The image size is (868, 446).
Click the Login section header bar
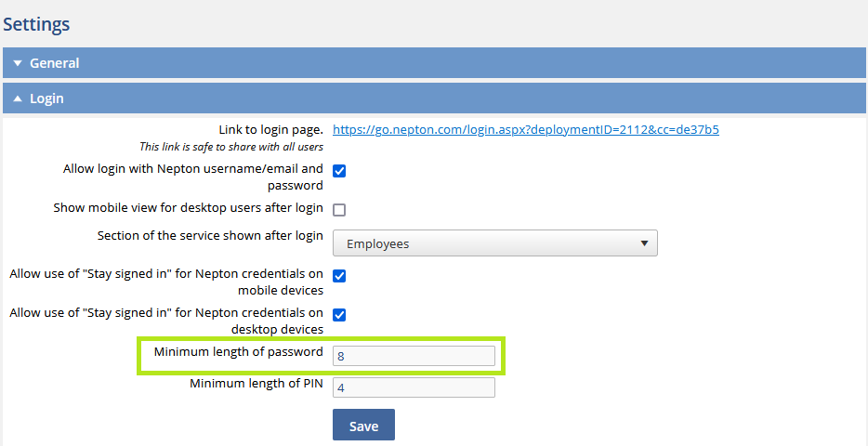[434, 98]
